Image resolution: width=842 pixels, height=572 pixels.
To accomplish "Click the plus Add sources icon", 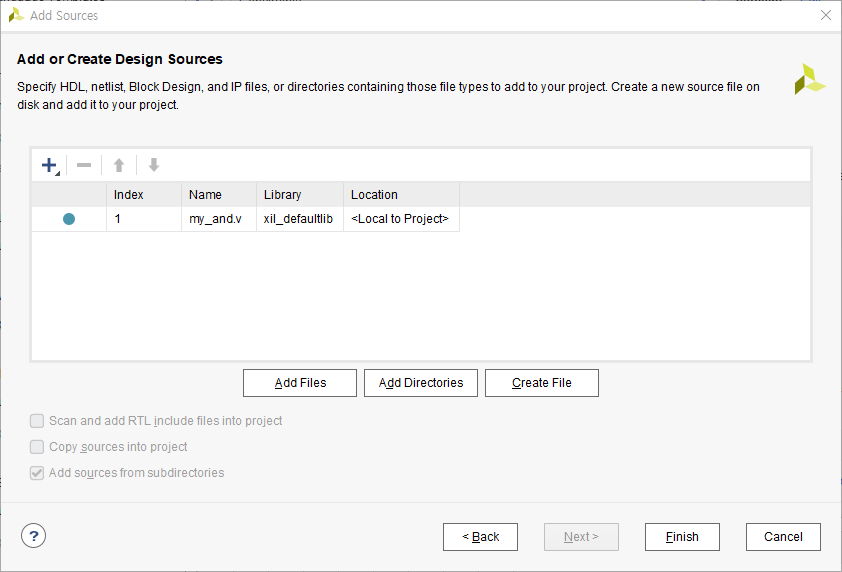I will [x=49, y=165].
